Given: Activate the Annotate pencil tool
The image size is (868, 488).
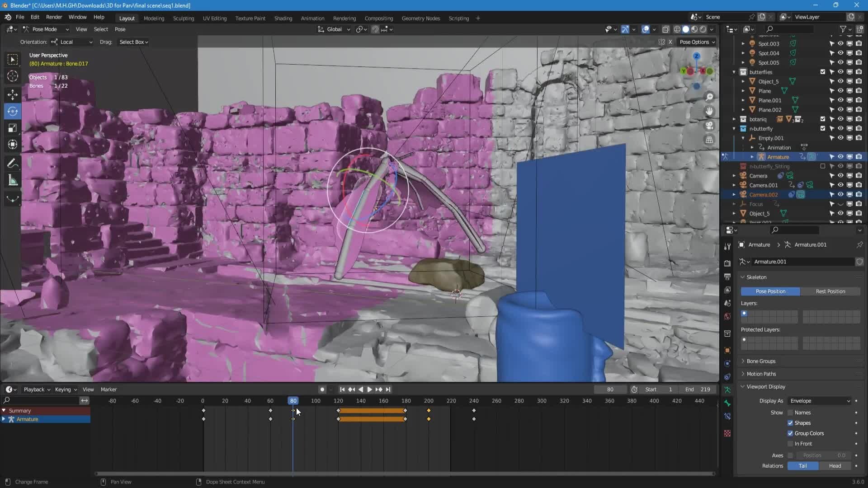Looking at the screenshot, I should pos(13,163).
